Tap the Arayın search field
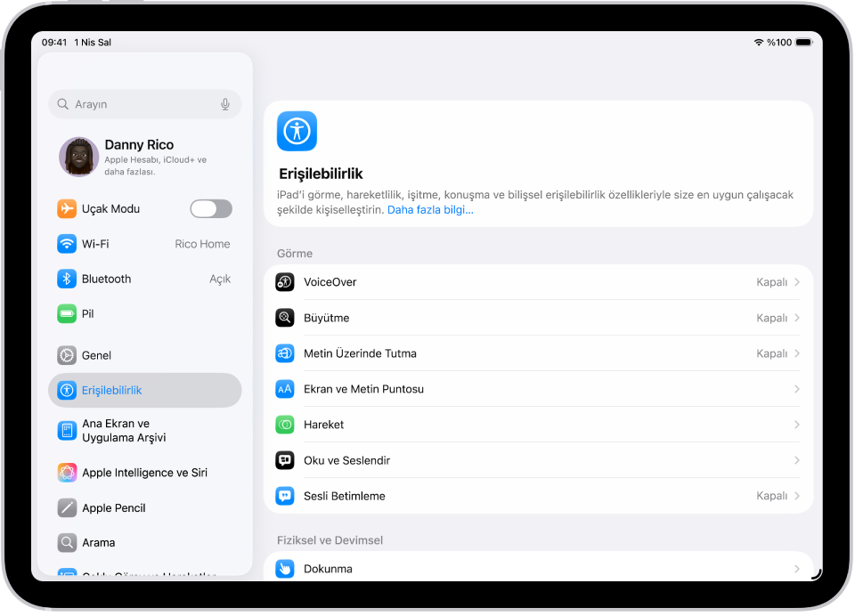 pos(145,104)
